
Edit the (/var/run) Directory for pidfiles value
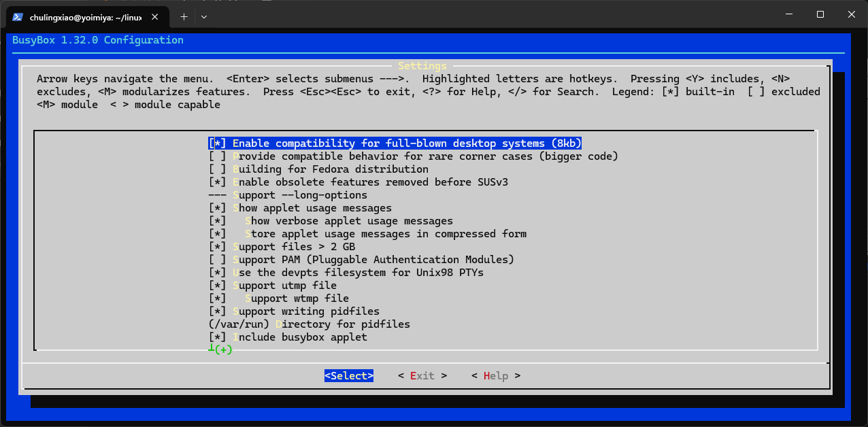point(310,324)
